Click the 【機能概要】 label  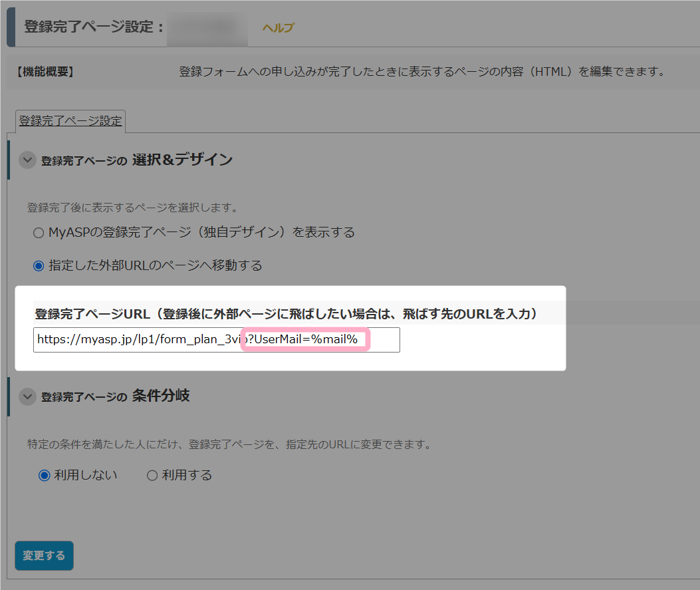click(45, 71)
